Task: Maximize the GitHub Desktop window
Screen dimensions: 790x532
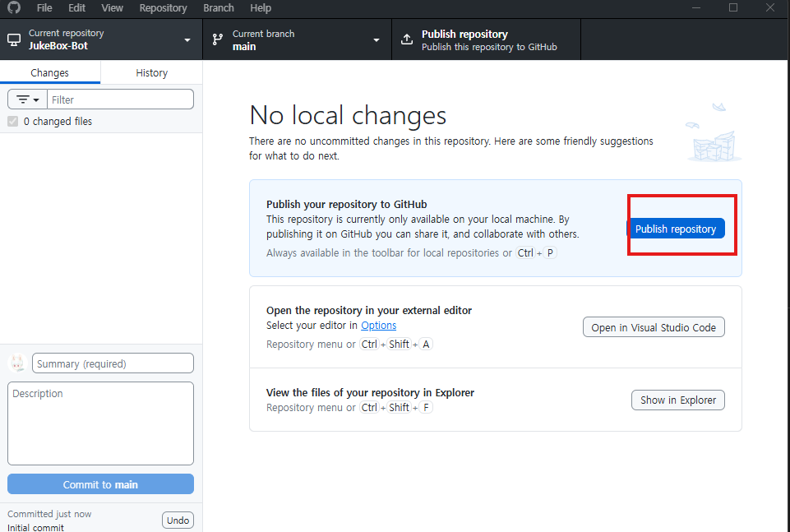Action: point(733,7)
